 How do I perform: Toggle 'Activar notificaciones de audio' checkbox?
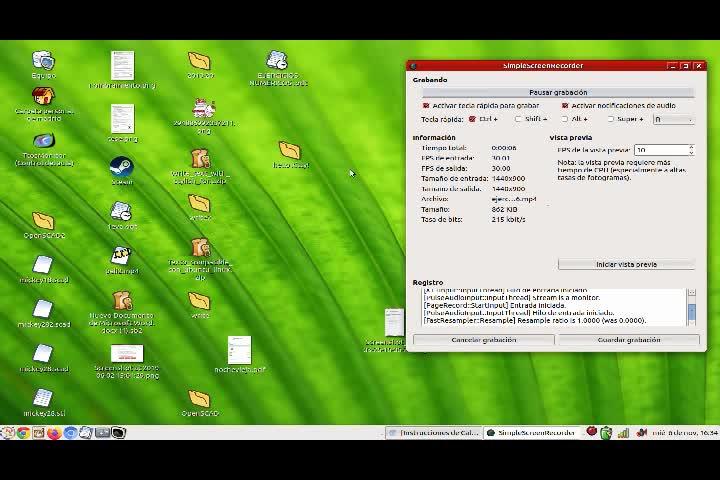566,105
